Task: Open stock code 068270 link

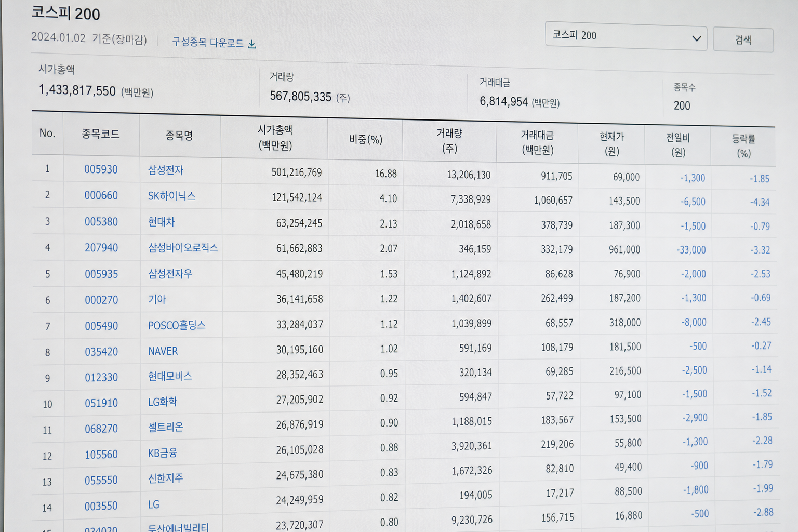Action: pos(101,429)
